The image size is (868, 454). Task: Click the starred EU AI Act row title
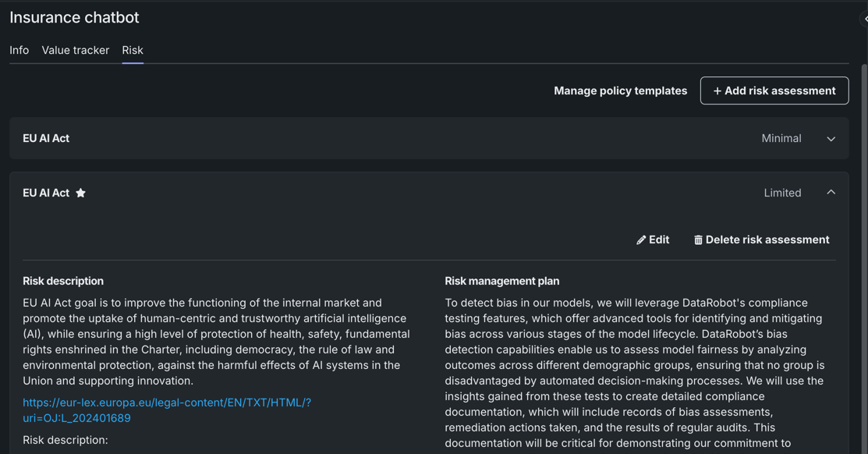point(46,193)
